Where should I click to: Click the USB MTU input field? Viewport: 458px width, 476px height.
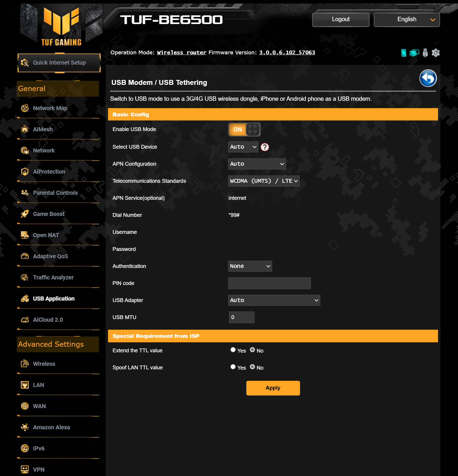coord(242,317)
